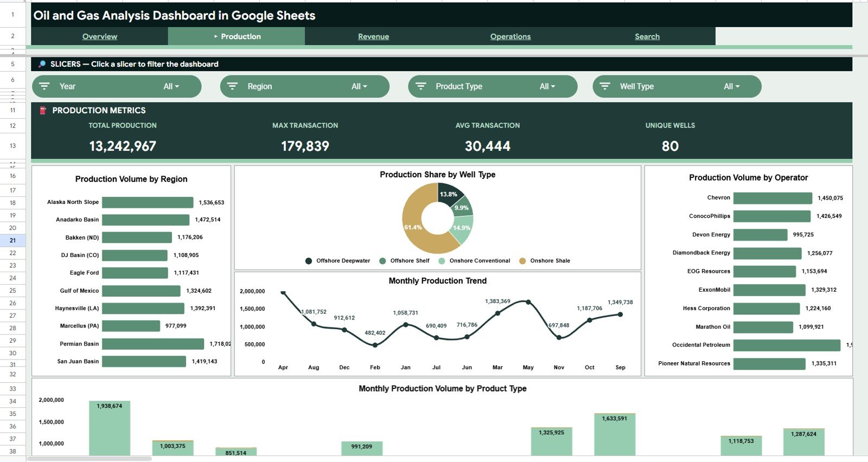The image size is (868, 462).
Task: Click the Alaska North Slope bar
Action: click(148, 202)
